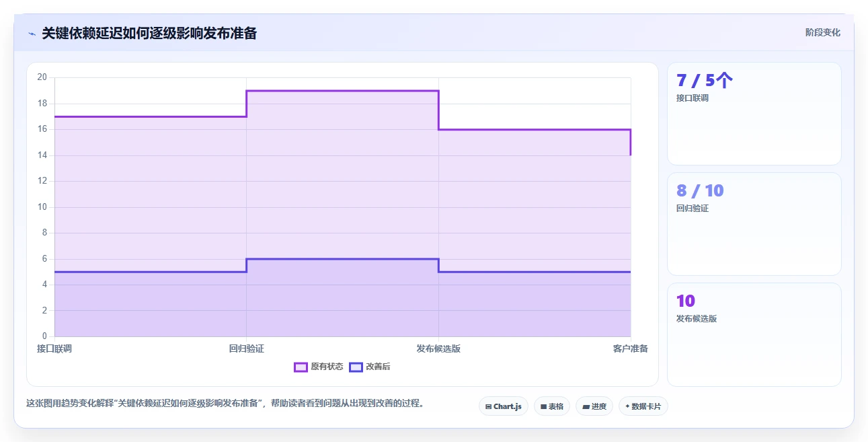The height and width of the screenshot is (442, 868).
Task: Toggle the 改善后 legend item
Action: tap(370, 367)
